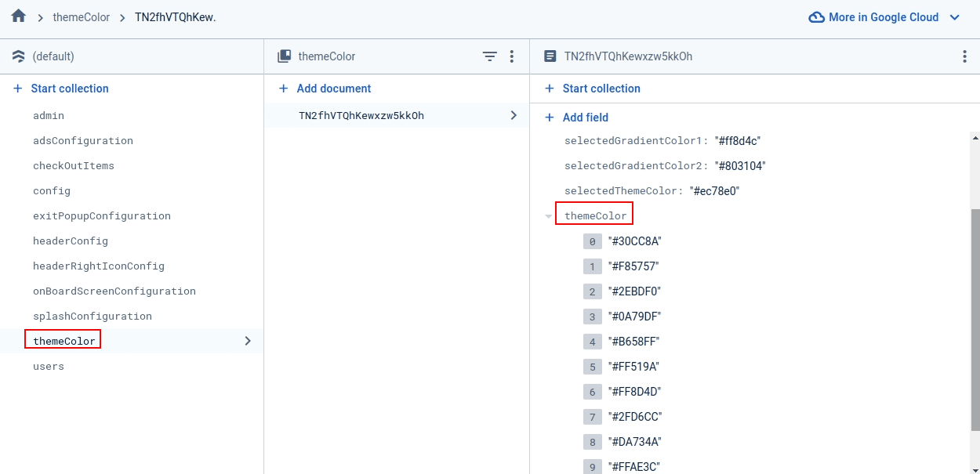Click the document panel vertical scrollbar
980x474 pixels.
(x=975, y=313)
